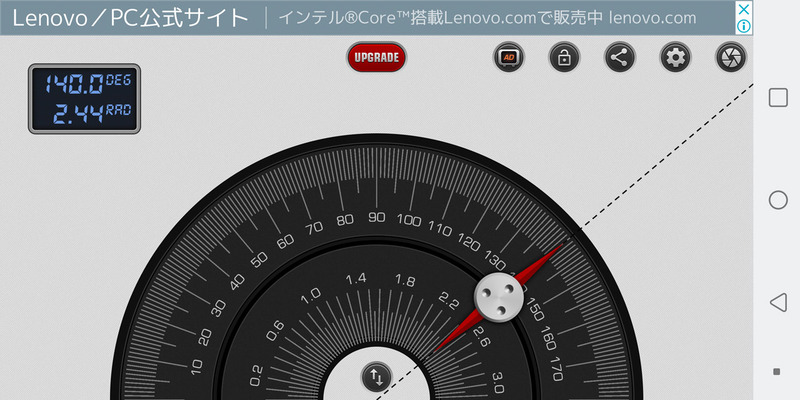Tap the 1.8 radian label

pos(405,281)
